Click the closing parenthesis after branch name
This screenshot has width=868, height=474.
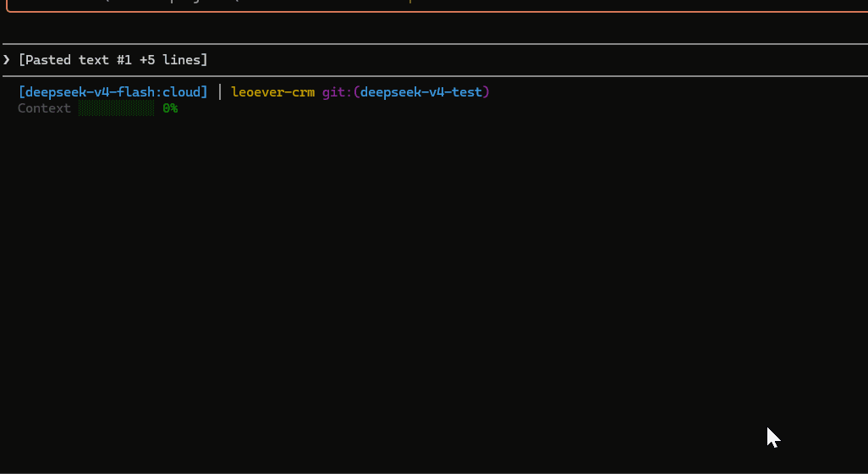tap(486, 91)
